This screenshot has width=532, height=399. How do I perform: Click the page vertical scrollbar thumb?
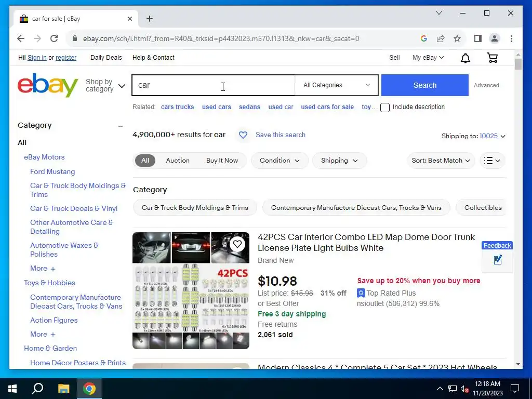518,64
